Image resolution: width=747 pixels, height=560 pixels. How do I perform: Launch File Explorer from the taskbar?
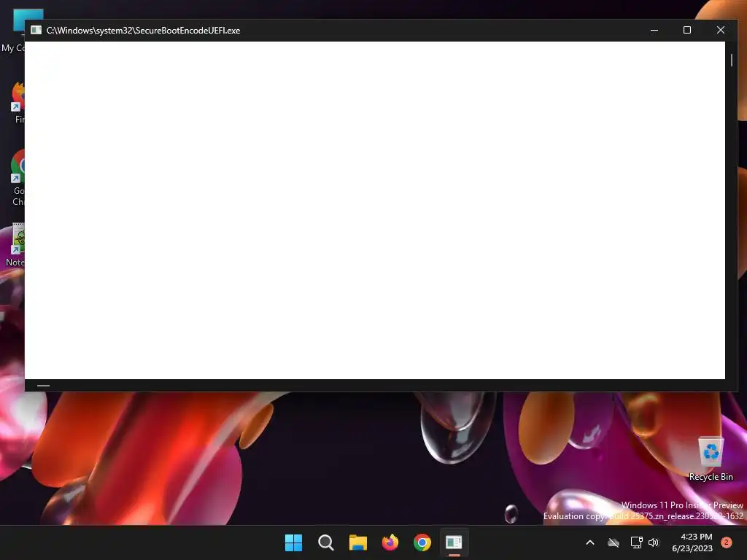(x=357, y=542)
